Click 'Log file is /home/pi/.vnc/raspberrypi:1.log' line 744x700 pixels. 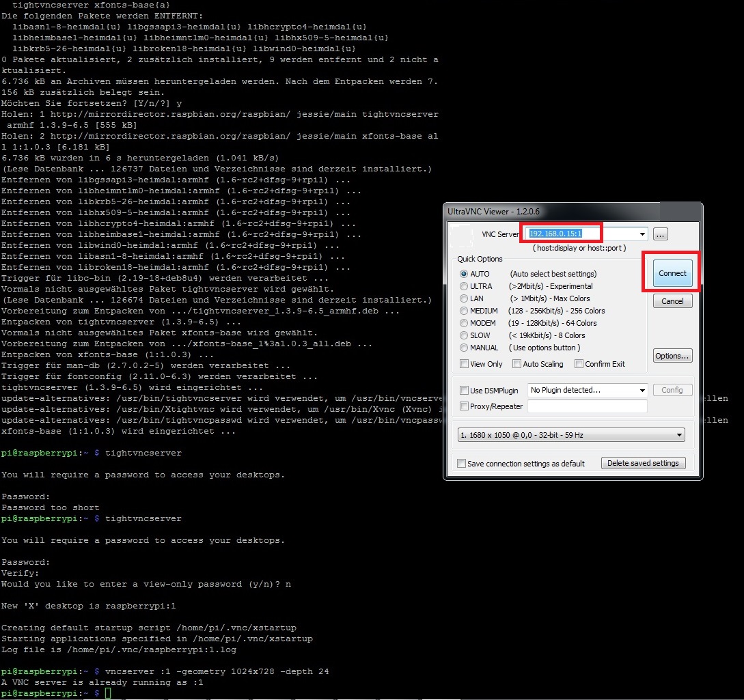click(119, 649)
